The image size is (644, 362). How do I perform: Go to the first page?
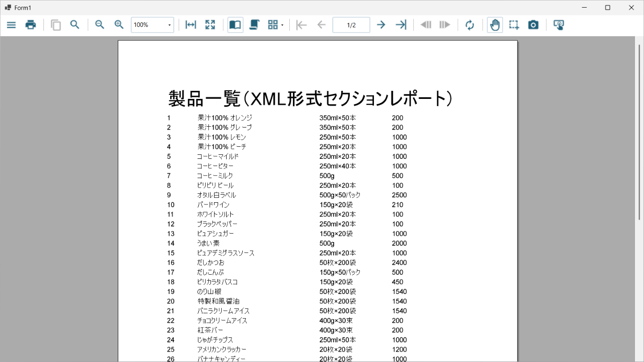point(302,25)
